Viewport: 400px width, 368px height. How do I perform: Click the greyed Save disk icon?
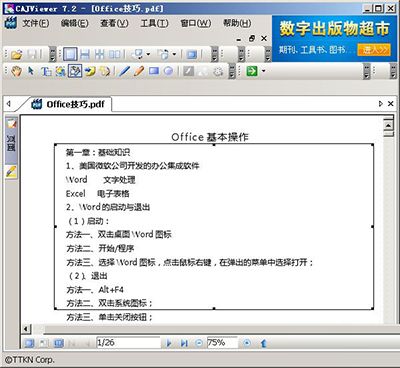[x=32, y=54]
